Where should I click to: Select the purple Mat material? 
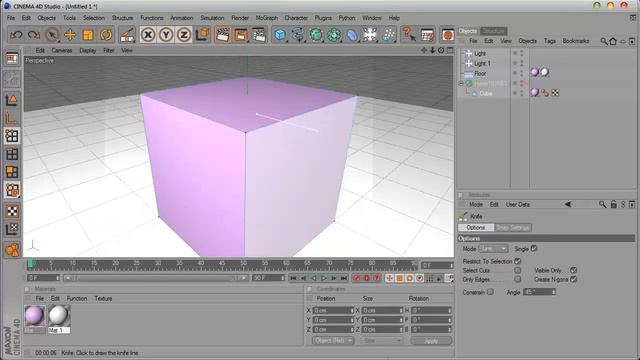(x=35, y=316)
